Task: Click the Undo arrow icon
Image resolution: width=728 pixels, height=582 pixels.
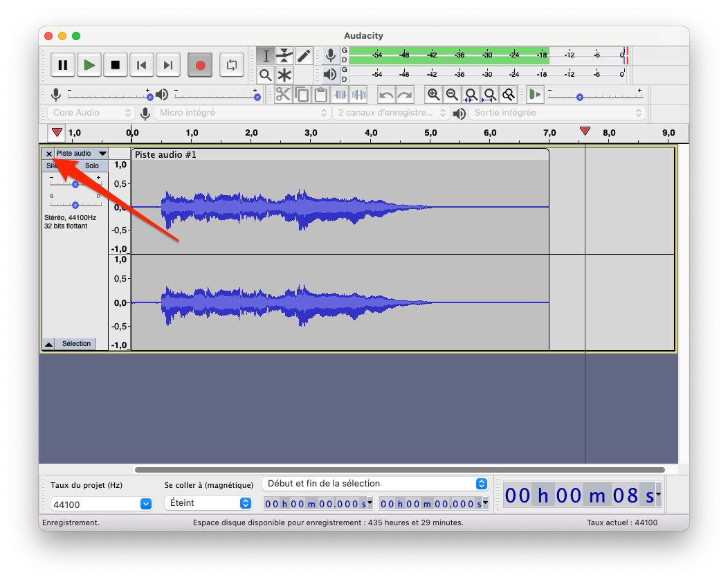Action: click(x=386, y=95)
